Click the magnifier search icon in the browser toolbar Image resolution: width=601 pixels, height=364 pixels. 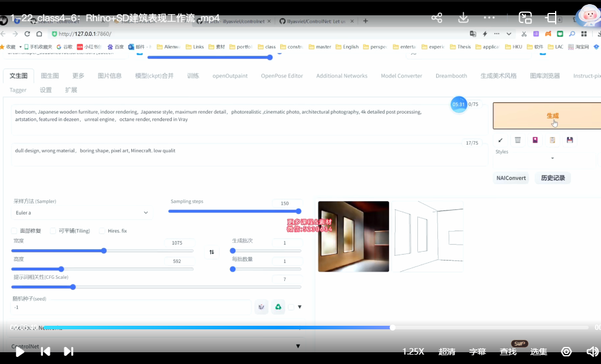pos(572,34)
